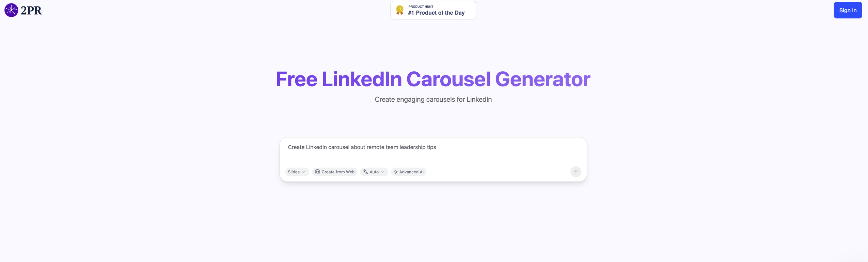The width and height of the screenshot is (868, 262).
Task: Click the translate language icon
Action: point(365,172)
